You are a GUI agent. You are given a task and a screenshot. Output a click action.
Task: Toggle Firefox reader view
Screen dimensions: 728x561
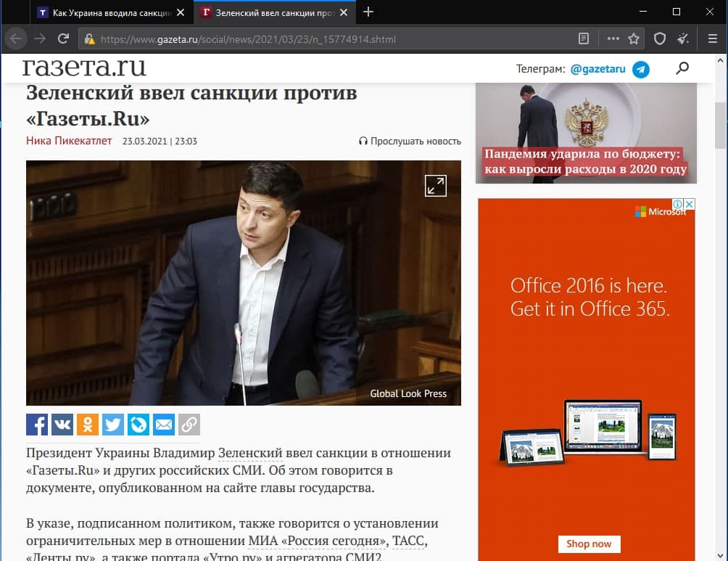(584, 39)
